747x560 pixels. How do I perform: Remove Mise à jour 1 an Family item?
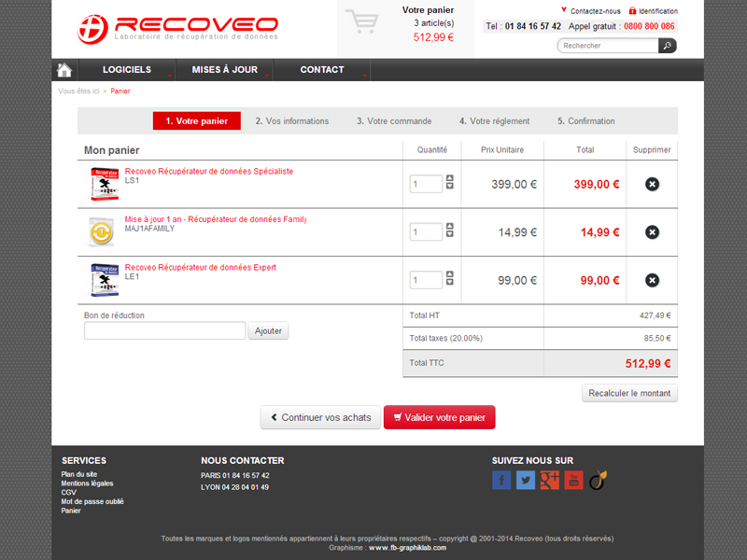(x=652, y=232)
